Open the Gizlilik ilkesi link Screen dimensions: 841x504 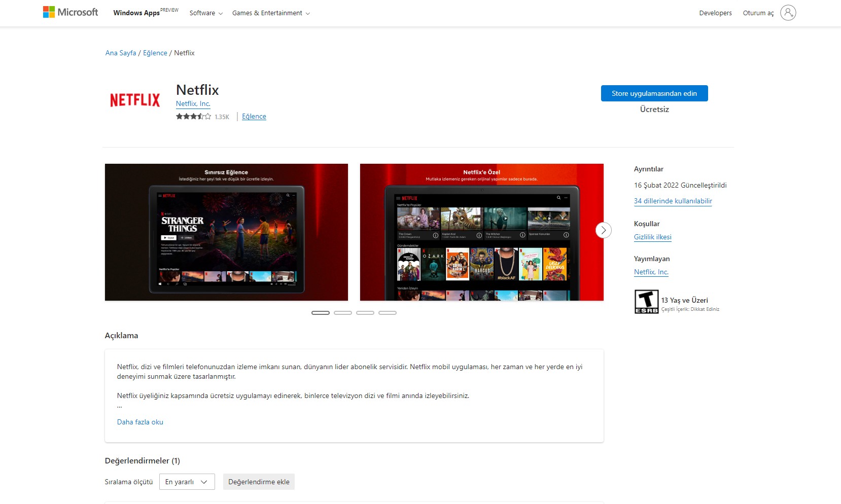(x=653, y=237)
